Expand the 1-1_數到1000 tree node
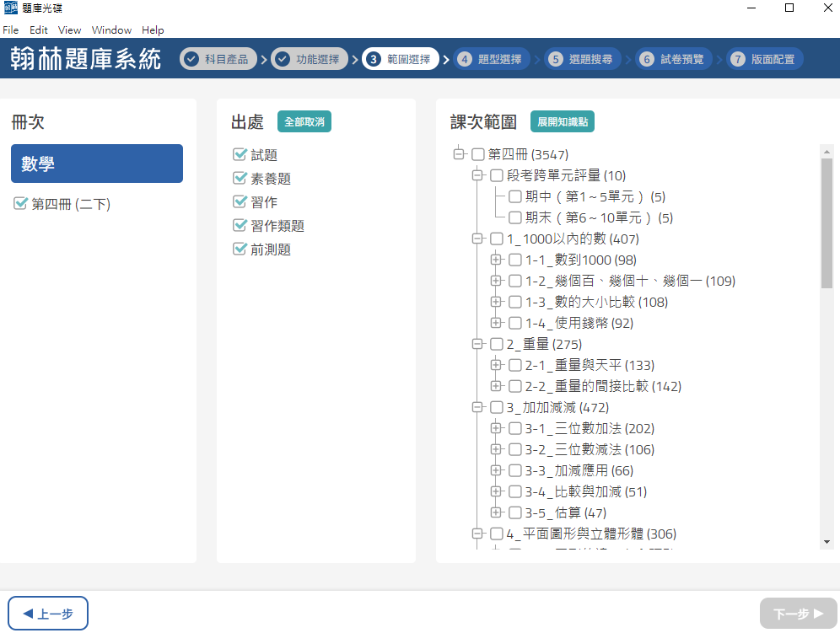 496,260
